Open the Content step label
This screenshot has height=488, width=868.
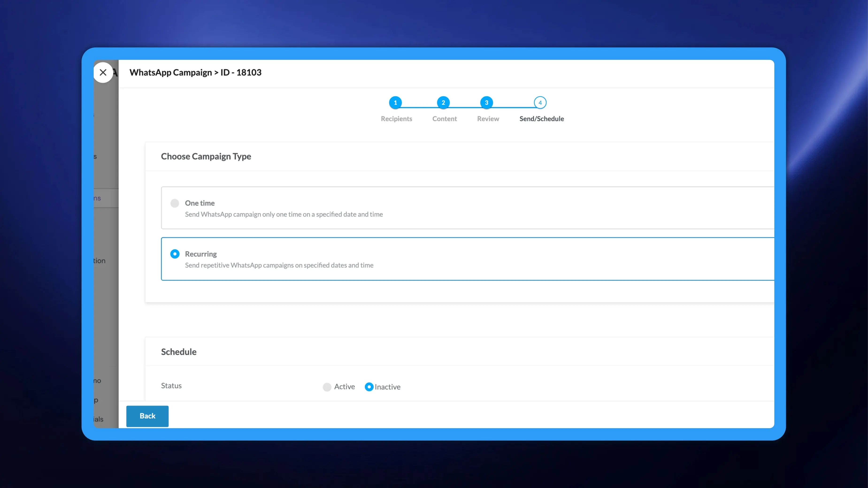pos(445,118)
